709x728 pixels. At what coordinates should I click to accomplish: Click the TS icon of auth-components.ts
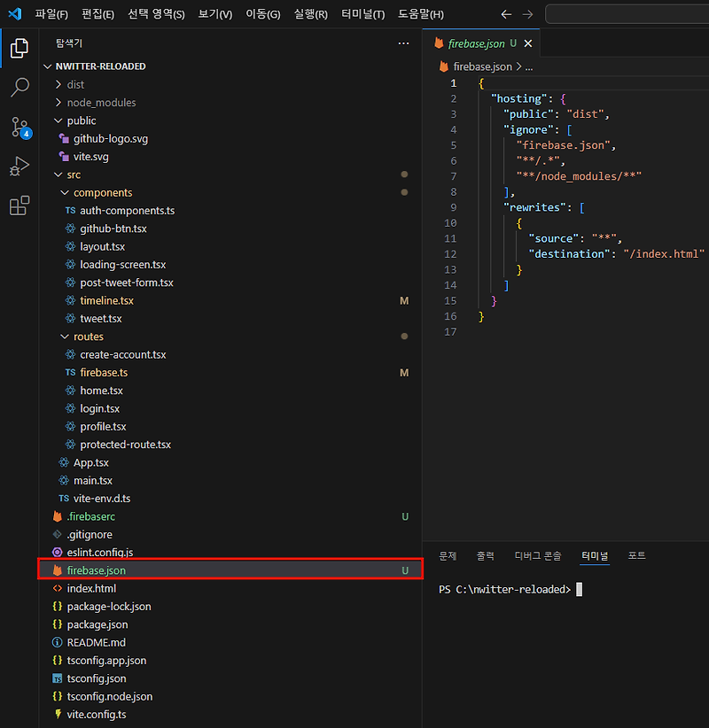70,210
